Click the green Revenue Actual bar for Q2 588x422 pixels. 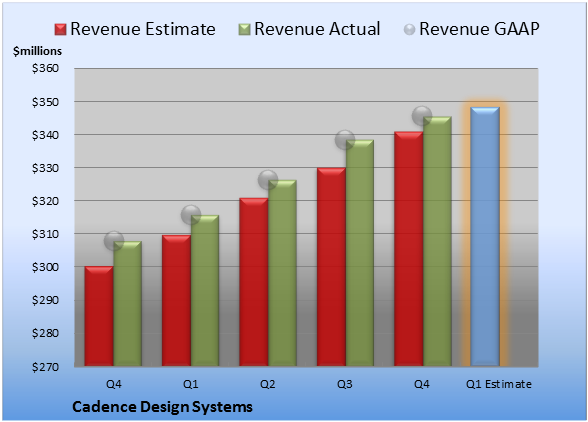click(282, 273)
